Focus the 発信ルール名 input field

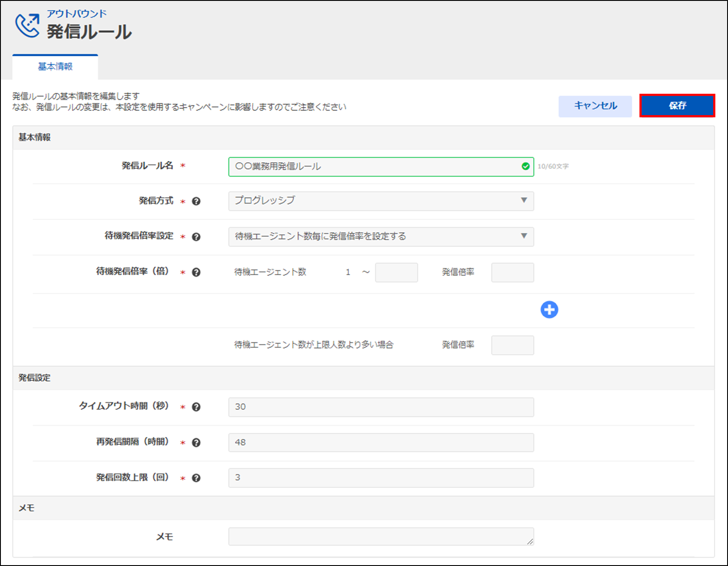click(381, 167)
